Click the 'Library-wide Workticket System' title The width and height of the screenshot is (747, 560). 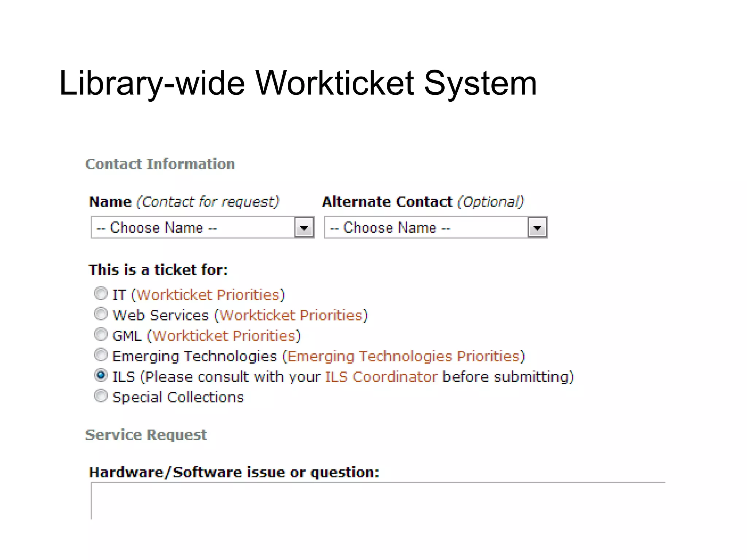[x=298, y=83]
